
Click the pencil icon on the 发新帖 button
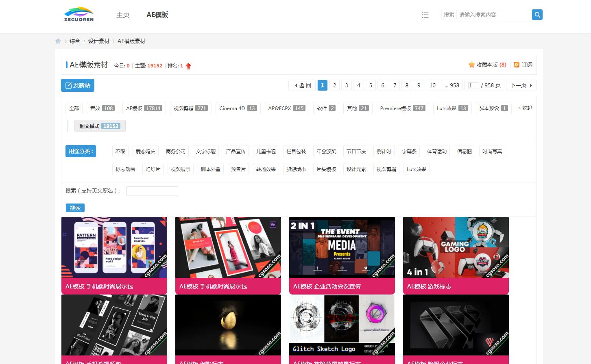click(x=69, y=85)
